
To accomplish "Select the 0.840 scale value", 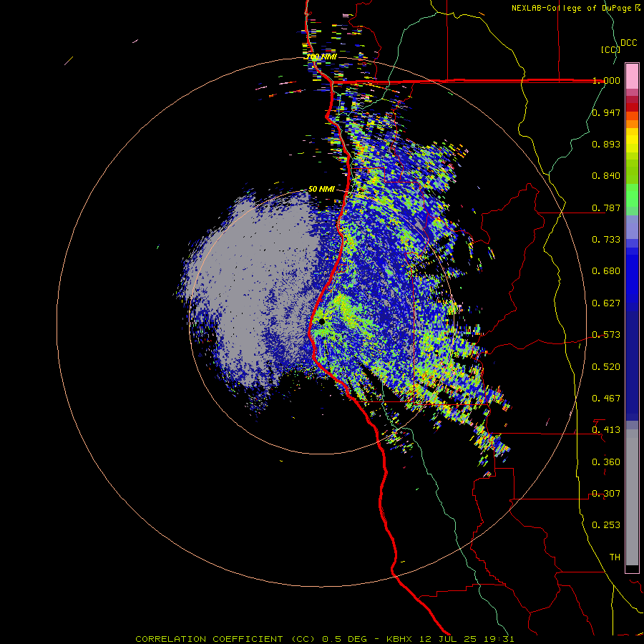I will coord(606,176).
